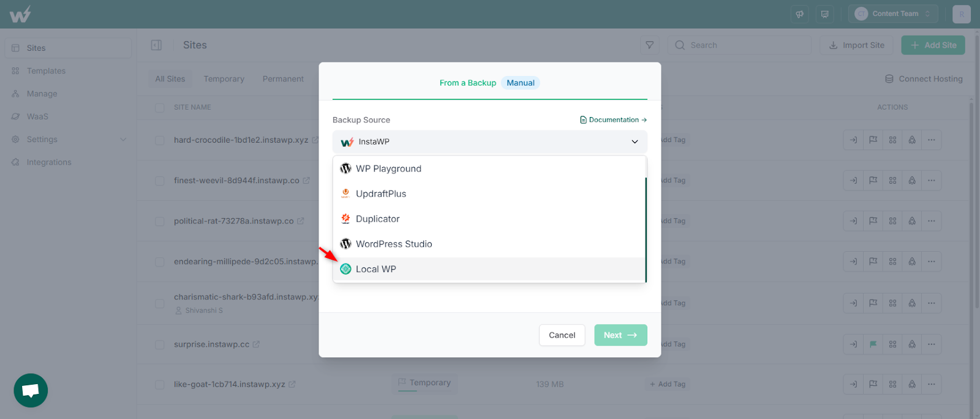Viewport: 980px width, 419px height.
Task: Click magic login icon for hard-crocodile row
Action: 853,140
